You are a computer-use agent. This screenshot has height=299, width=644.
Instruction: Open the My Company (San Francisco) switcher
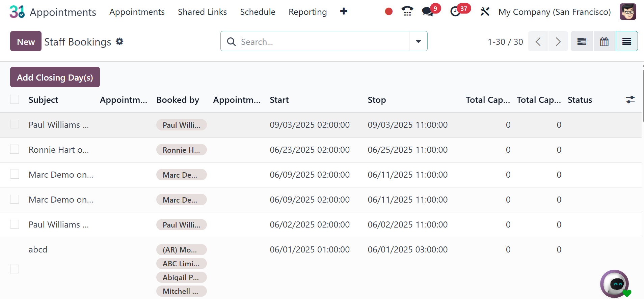(554, 12)
